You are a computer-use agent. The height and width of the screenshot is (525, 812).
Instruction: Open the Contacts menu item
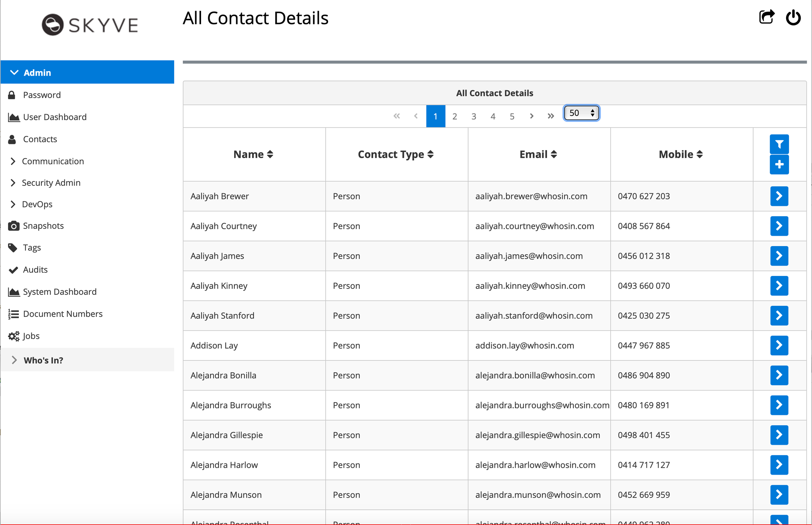coord(40,139)
